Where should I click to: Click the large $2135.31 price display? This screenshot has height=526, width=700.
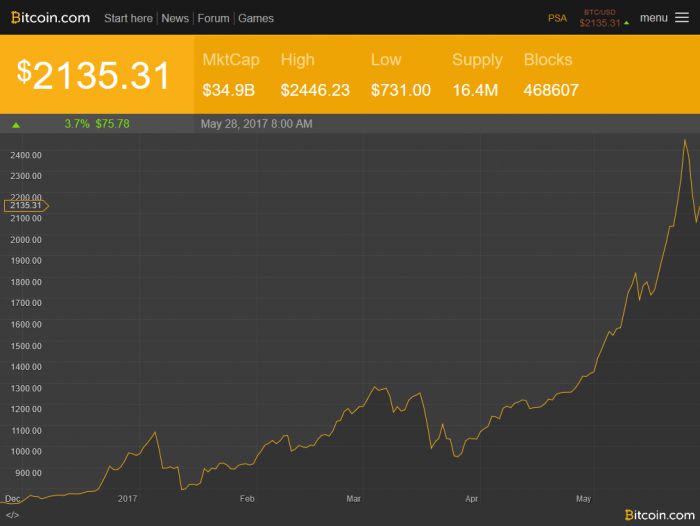[x=93, y=75]
